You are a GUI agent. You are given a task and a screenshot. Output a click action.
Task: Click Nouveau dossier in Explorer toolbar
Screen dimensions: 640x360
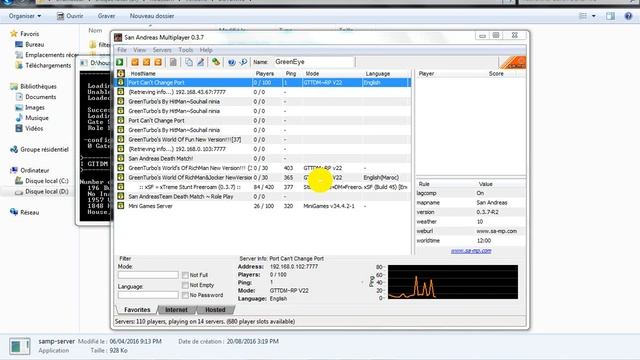point(152,16)
